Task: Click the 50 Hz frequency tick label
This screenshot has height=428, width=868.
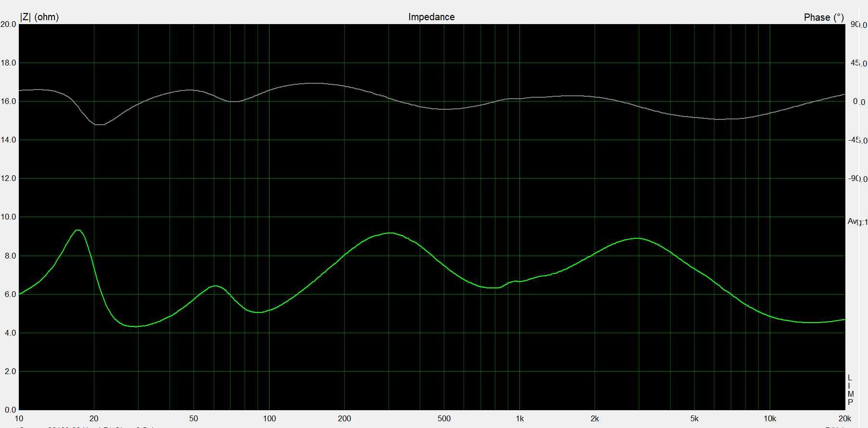Action: 194,418
